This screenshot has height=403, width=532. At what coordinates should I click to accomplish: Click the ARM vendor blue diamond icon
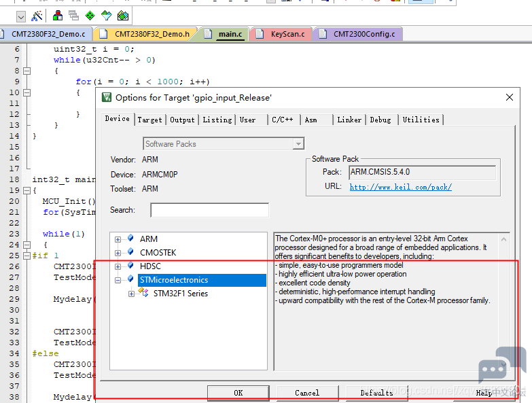[x=130, y=238]
